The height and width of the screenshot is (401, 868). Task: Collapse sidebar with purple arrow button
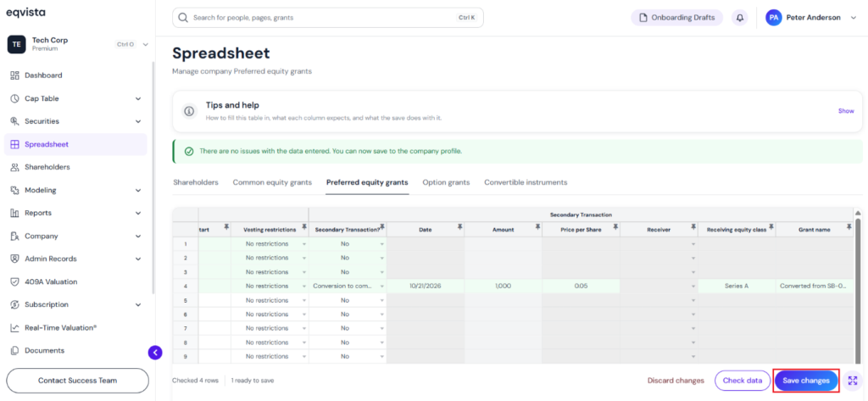tap(155, 353)
